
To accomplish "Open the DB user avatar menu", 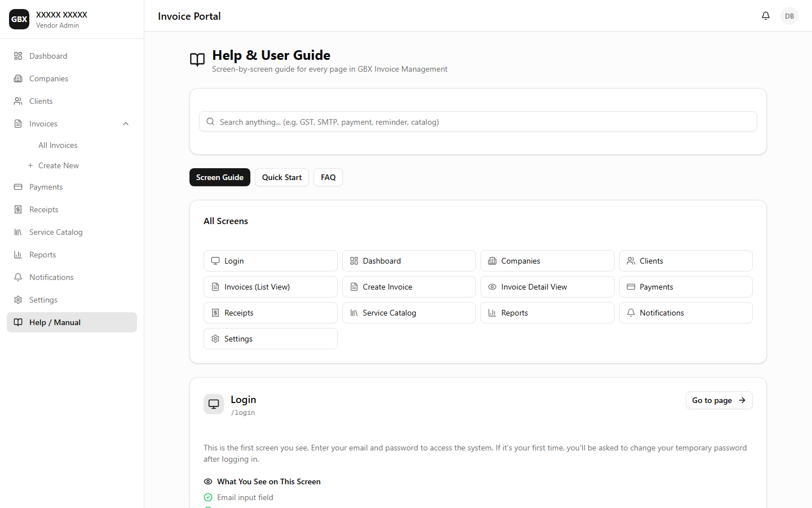I will pos(789,16).
